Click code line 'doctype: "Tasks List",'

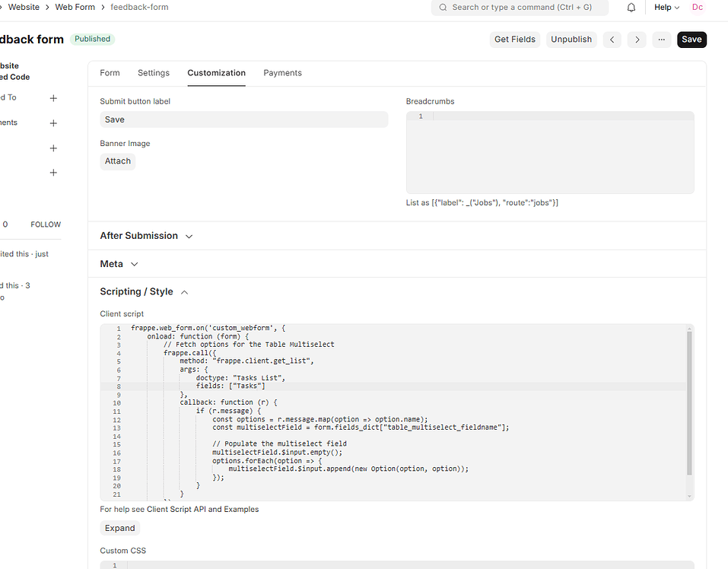click(x=240, y=378)
